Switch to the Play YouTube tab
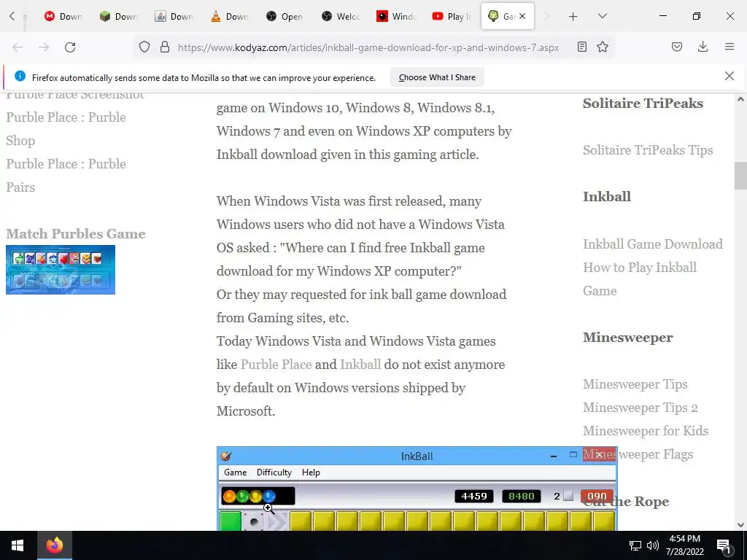This screenshot has width=747, height=560. [452, 16]
